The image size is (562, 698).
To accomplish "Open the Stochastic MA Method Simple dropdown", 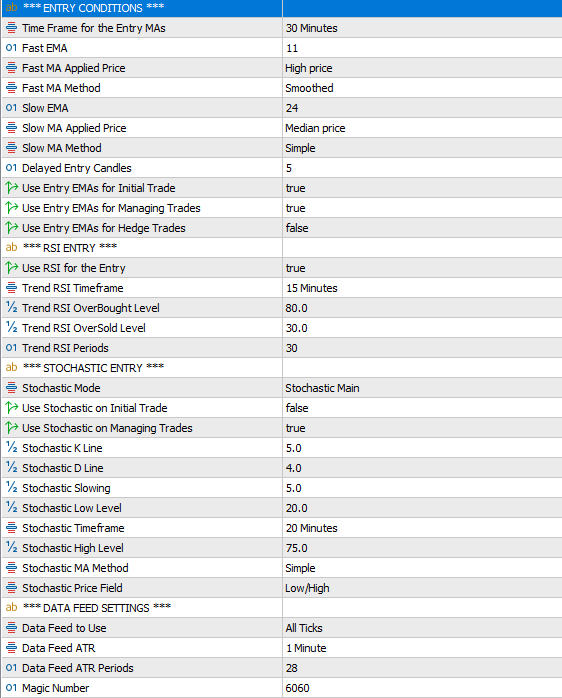I will point(422,568).
